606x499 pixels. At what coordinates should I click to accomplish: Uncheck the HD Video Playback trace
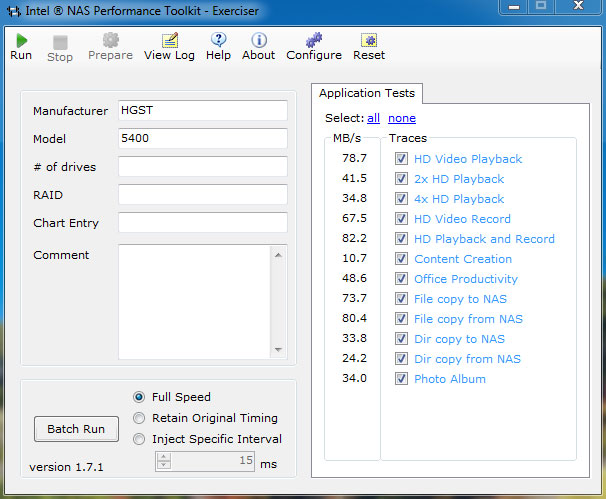(x=401, y=159)
